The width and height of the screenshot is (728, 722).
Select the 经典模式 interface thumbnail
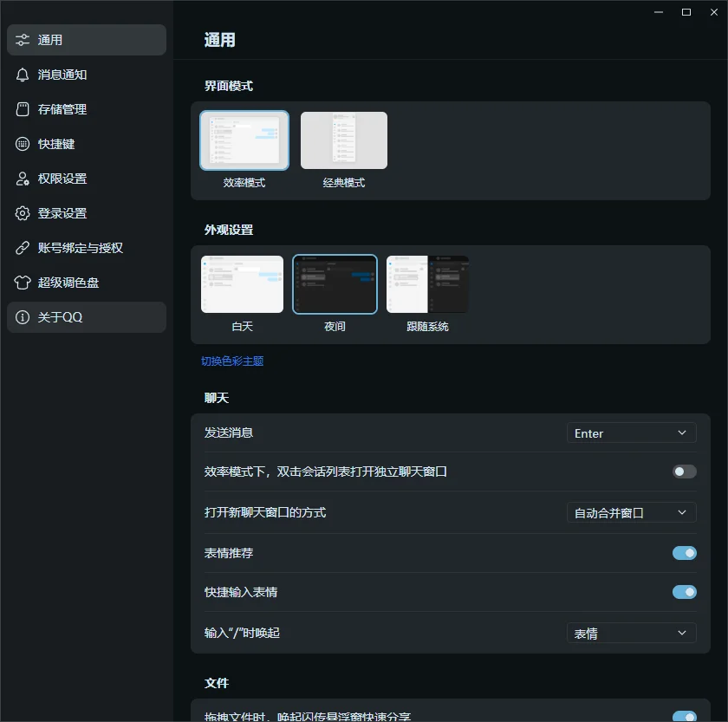(344, 140)
